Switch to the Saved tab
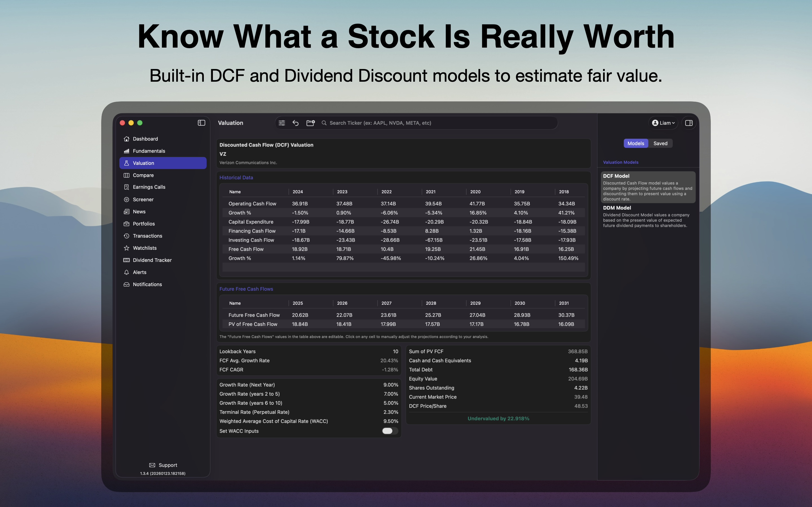This screenshot has height=507, width=812. (x=660, y=143)
